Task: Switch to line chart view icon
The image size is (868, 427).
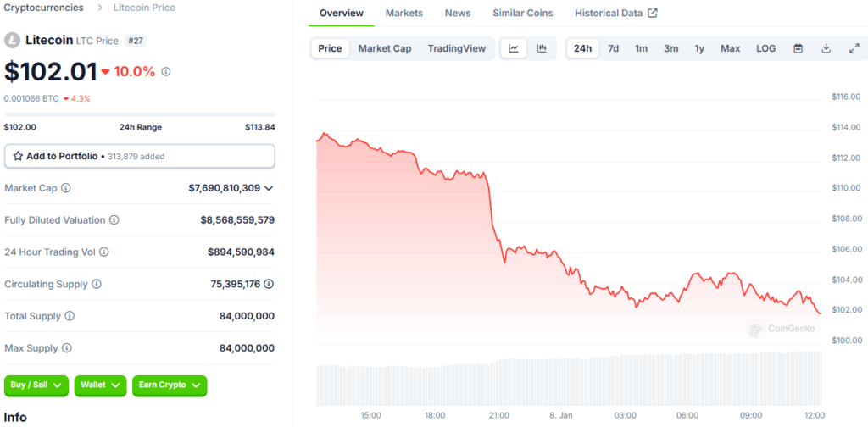Action: coord(514,48)
